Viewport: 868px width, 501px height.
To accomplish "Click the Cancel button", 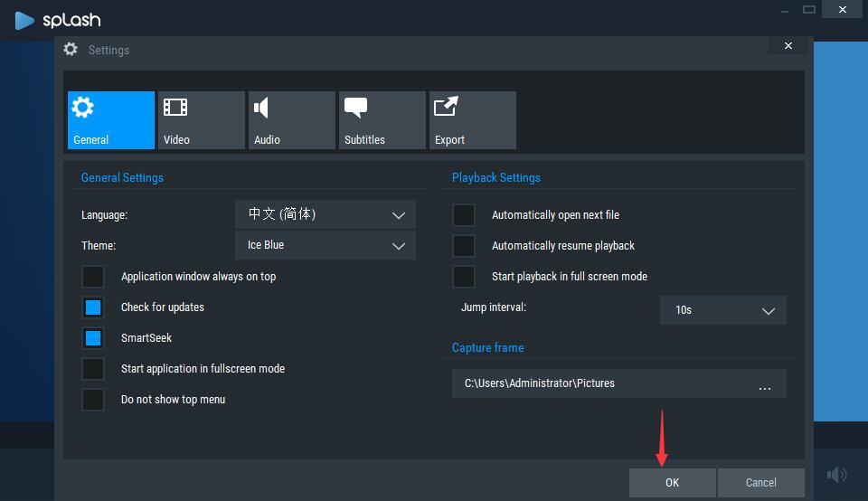I will [x=760, y=483].
